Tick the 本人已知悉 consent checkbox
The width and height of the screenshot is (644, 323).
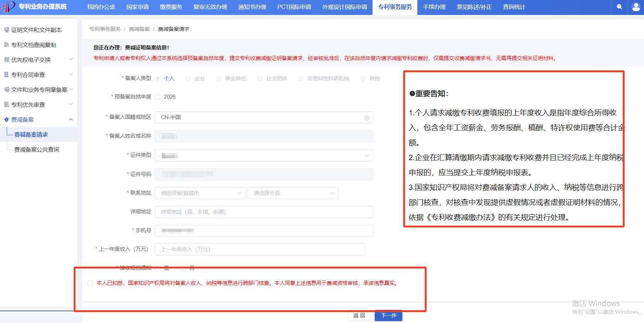(90, 283)
